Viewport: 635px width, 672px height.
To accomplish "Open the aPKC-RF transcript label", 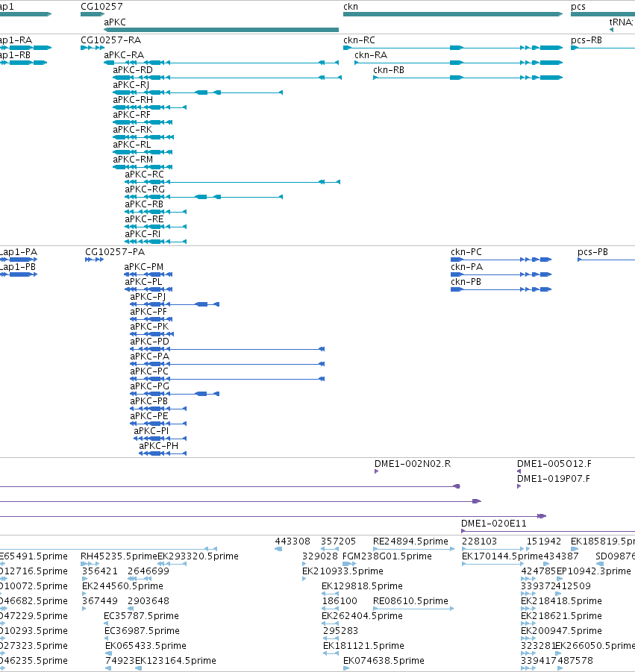I will pos(131,114).
